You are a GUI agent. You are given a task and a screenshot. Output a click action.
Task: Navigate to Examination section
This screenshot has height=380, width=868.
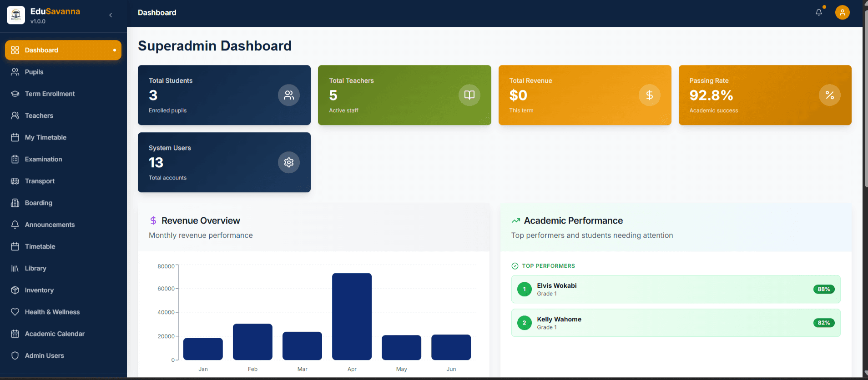(63, 159)
